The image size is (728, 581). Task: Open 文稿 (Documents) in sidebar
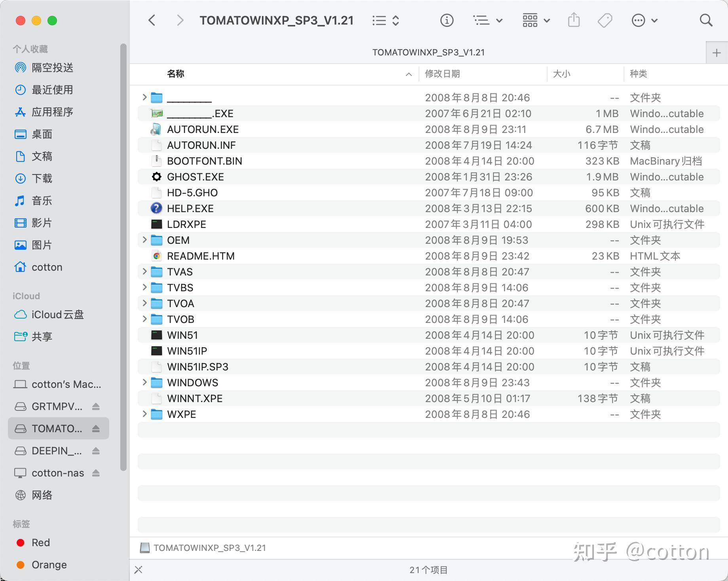tap(42, 156)
